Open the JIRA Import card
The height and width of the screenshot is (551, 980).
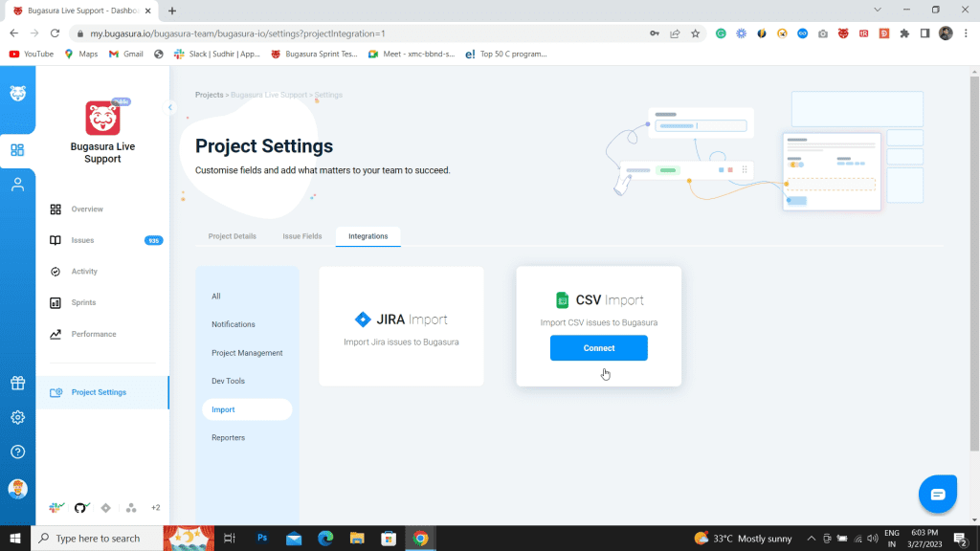coord(401,326)
